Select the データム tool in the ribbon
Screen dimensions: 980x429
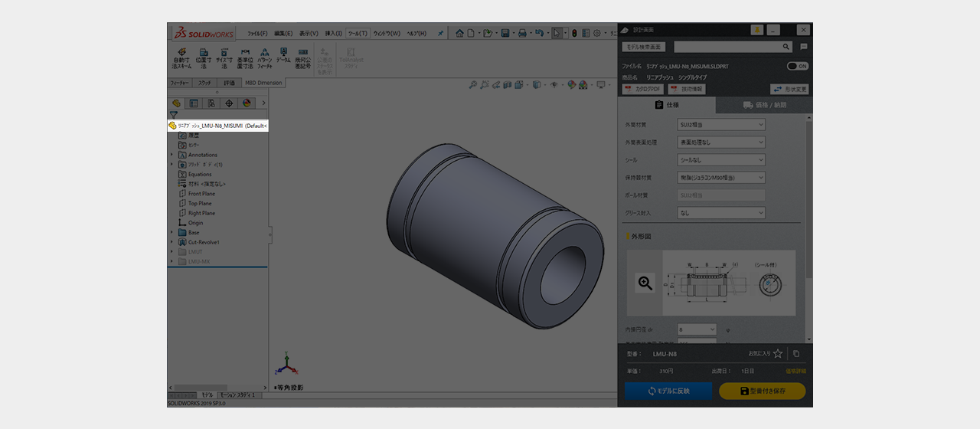(x=283, y=53)
